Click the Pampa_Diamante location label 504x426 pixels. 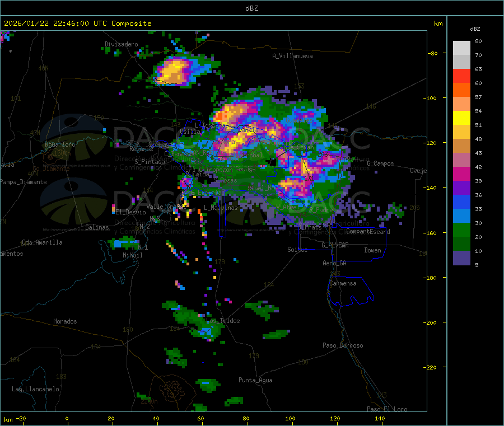23,182
